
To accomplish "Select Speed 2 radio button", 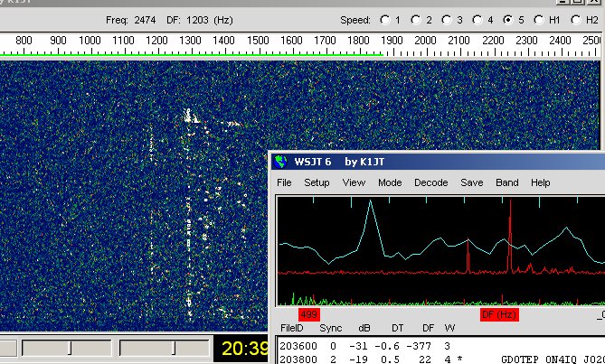I will (x=416, y=19).
